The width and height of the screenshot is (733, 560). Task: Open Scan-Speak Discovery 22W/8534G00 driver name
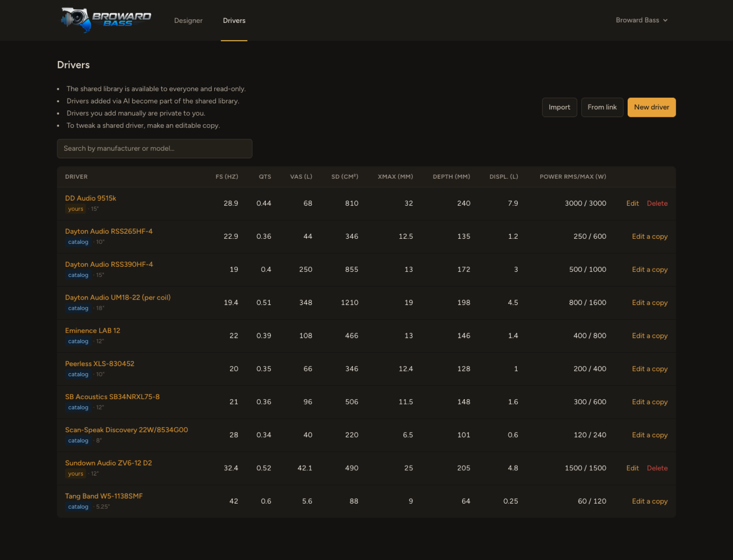(x=126, y=430)
